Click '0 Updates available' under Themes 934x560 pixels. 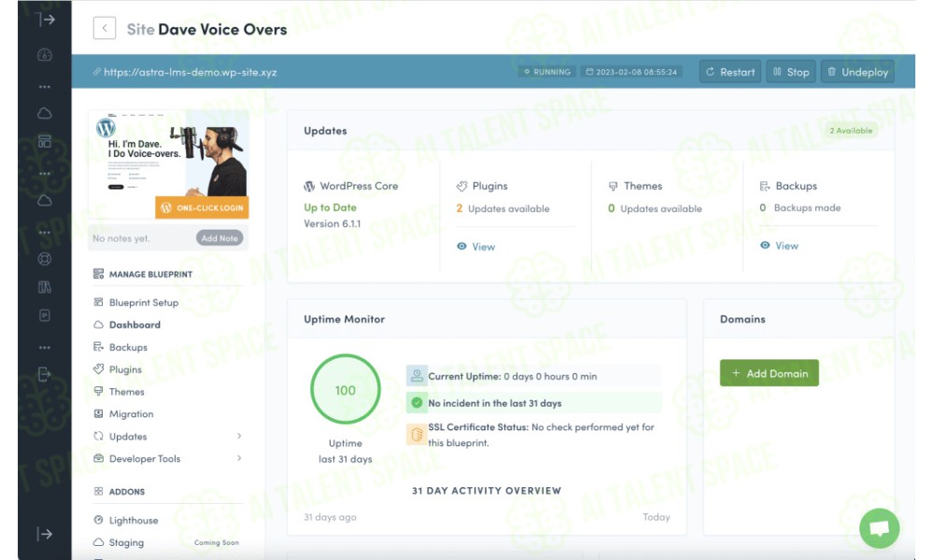pyautogui.click(x=656, y=208)
